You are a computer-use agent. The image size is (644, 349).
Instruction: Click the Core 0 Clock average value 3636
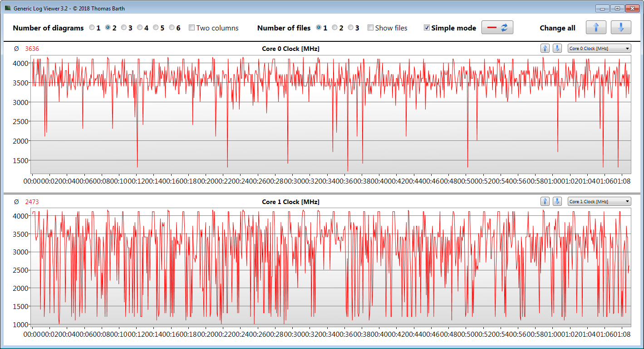32,49
